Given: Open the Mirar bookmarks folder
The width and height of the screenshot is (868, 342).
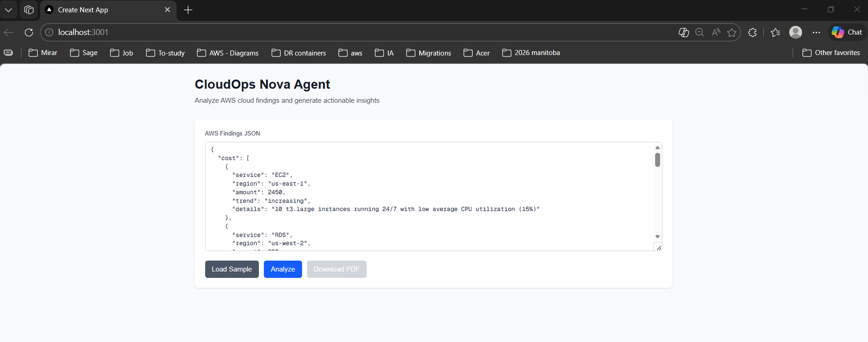Looking at the screenshot, I should tap(43, 53).
